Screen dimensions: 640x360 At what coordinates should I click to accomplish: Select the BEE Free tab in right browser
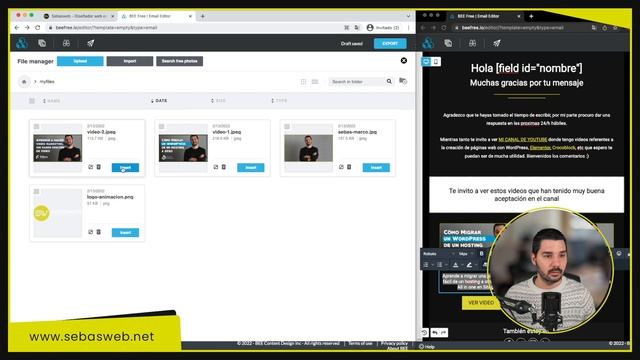[x=484, y=16]
